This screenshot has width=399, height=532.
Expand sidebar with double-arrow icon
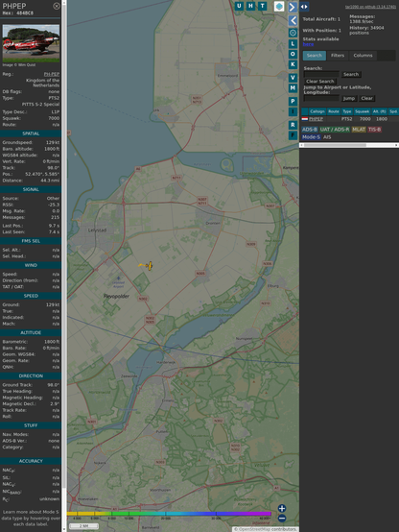click(x=304, y=7)
